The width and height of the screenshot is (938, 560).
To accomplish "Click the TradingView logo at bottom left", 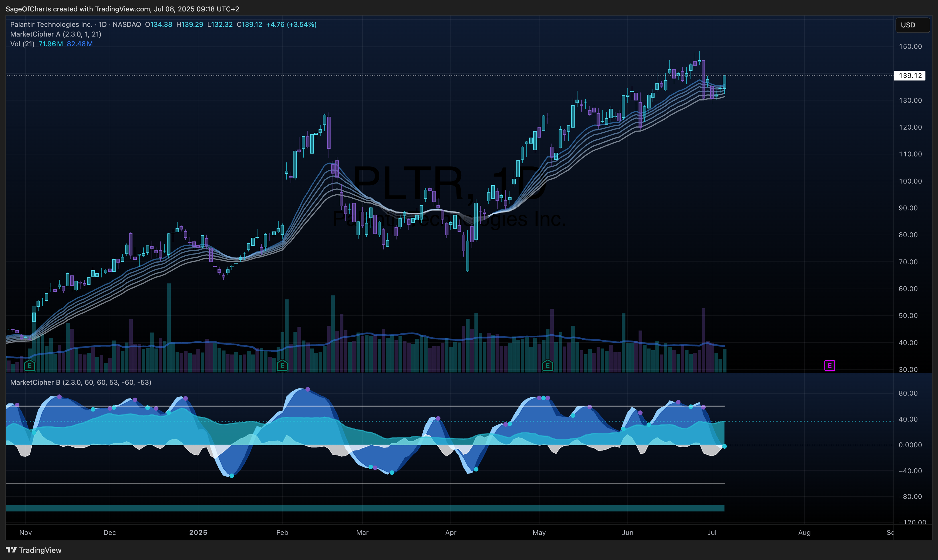I will tap(34, 550).
